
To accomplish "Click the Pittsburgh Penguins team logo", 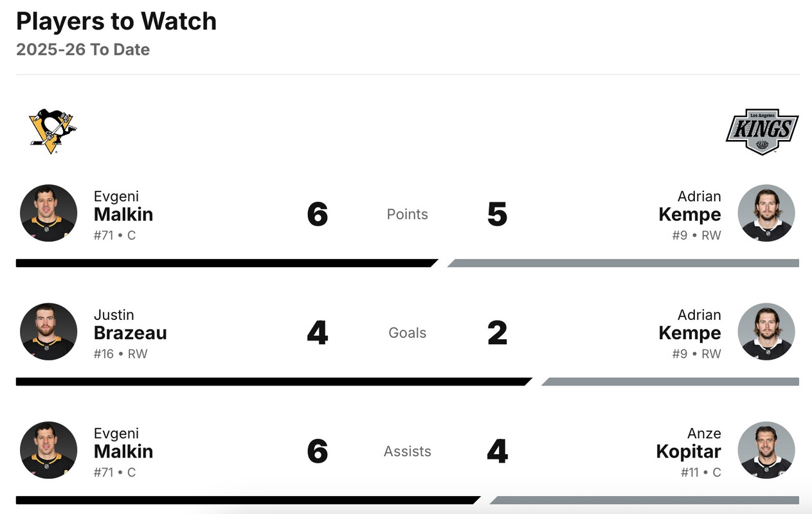I will point(52,131).
